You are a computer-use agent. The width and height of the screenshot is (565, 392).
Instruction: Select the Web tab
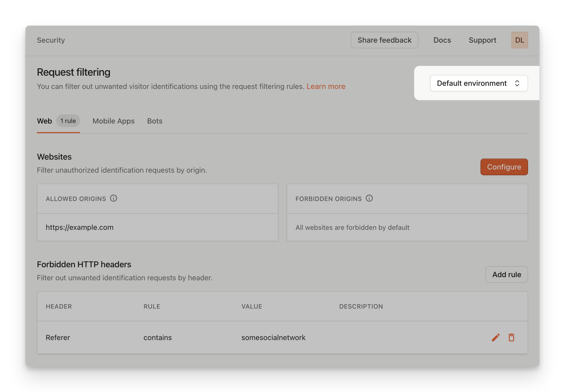click(x=44, y=121)
